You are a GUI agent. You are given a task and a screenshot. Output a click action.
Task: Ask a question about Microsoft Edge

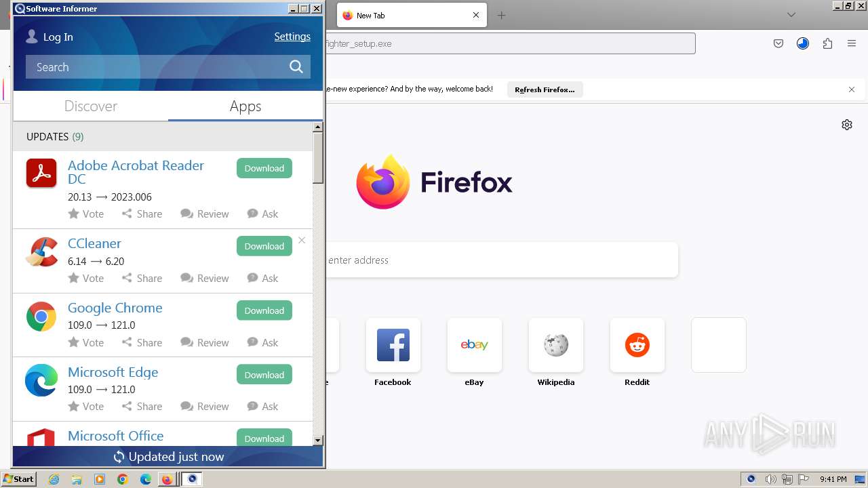point(262,406)
